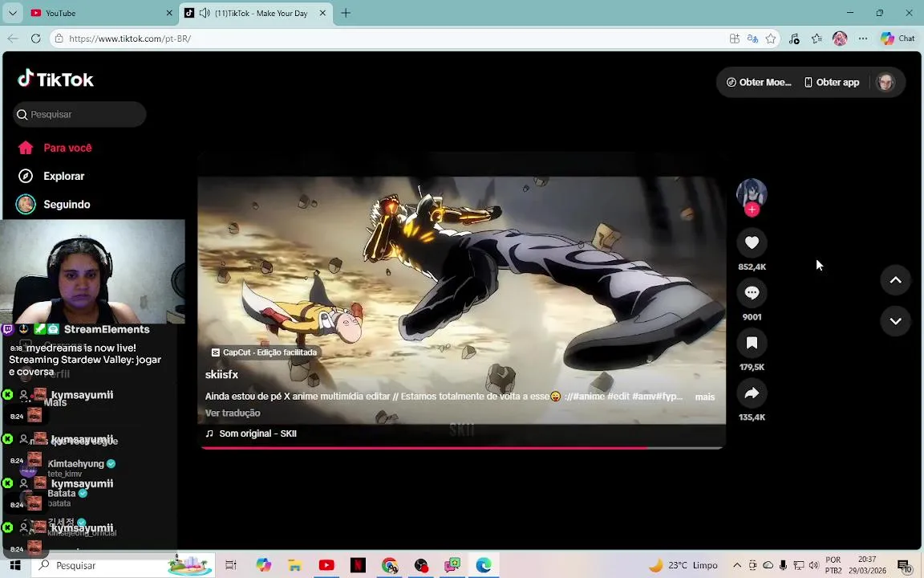Open Edge profile avatar
Viewport: 924px width, 578px height.
[840, 39]
